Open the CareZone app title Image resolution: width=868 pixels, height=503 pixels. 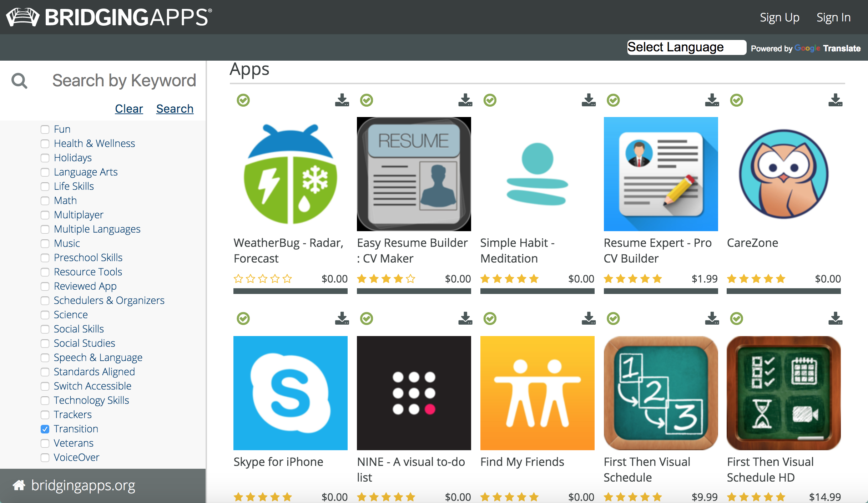point(752,243)
